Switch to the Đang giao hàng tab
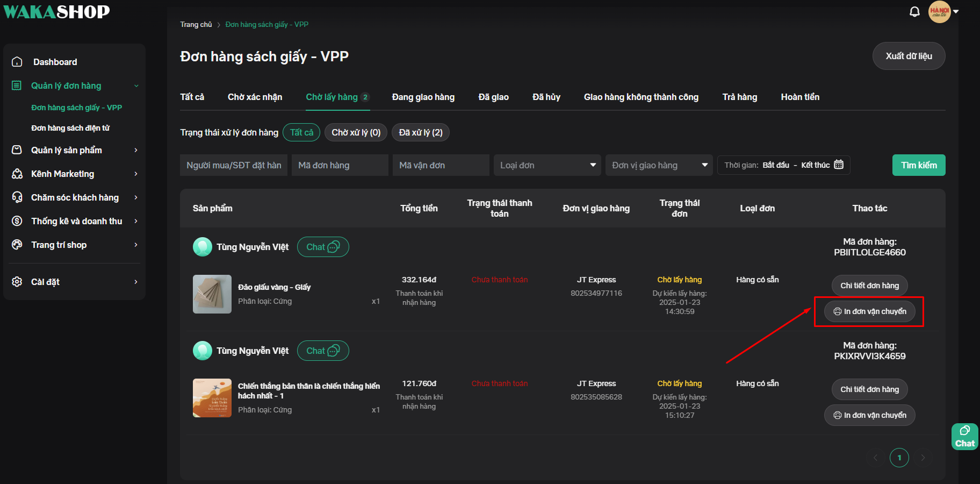The height and width of the screenshot is (484, 980). [x=423, y=97]
